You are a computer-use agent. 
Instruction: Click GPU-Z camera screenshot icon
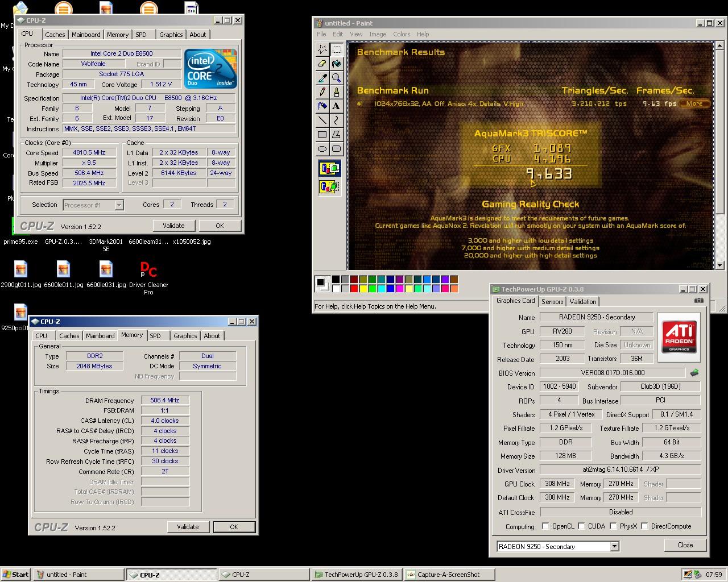coord(698,301)
